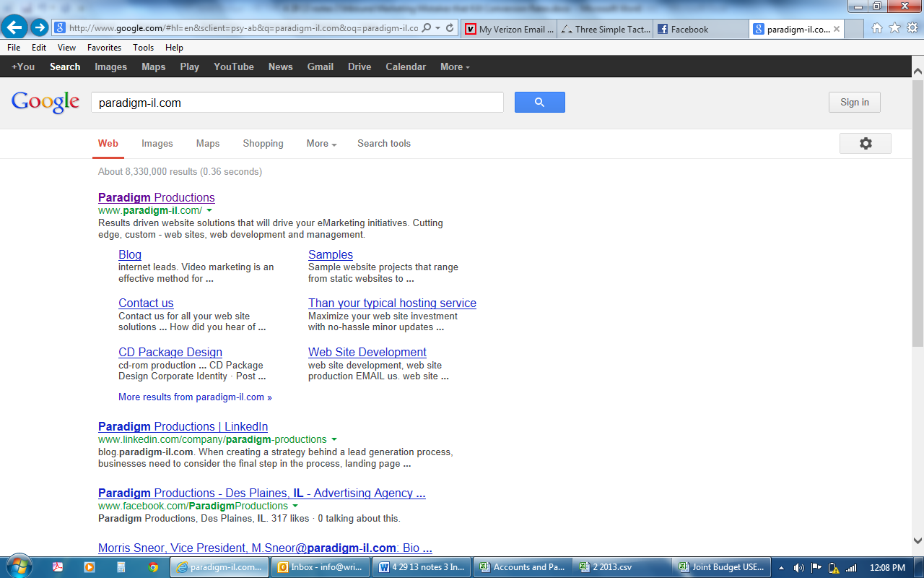The width and height of the screenshot is (924, 578).
Task: Open YouTube in the Google bar
Action: (234, 66)
